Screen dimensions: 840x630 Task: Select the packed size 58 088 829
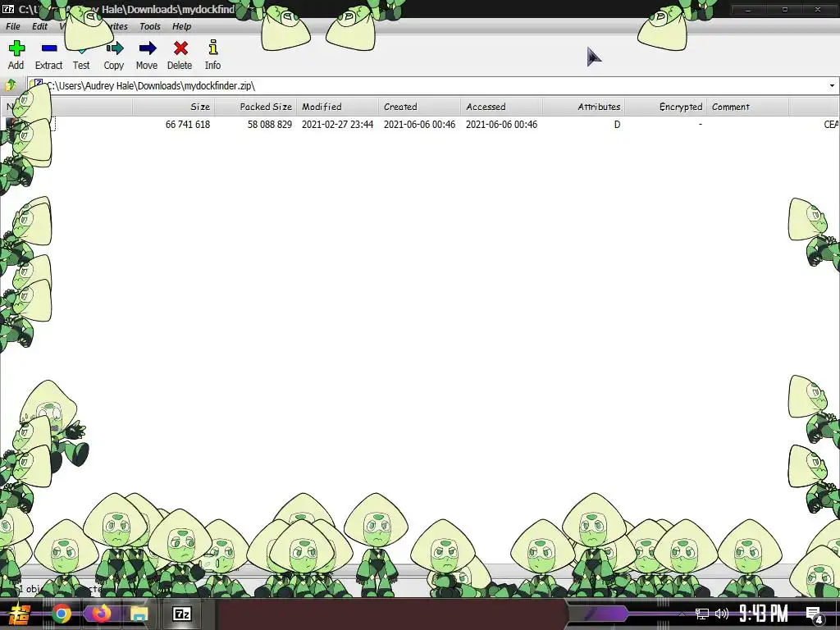pos(269,125)
